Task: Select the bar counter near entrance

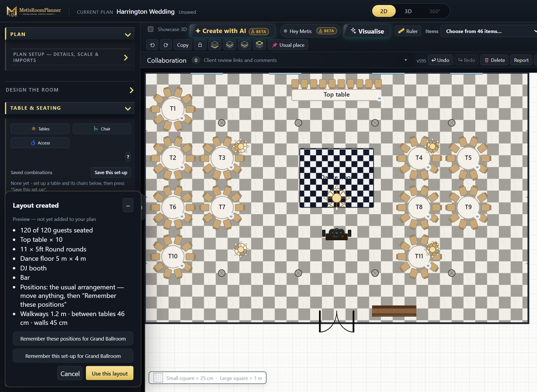Action: click(394, 311)
